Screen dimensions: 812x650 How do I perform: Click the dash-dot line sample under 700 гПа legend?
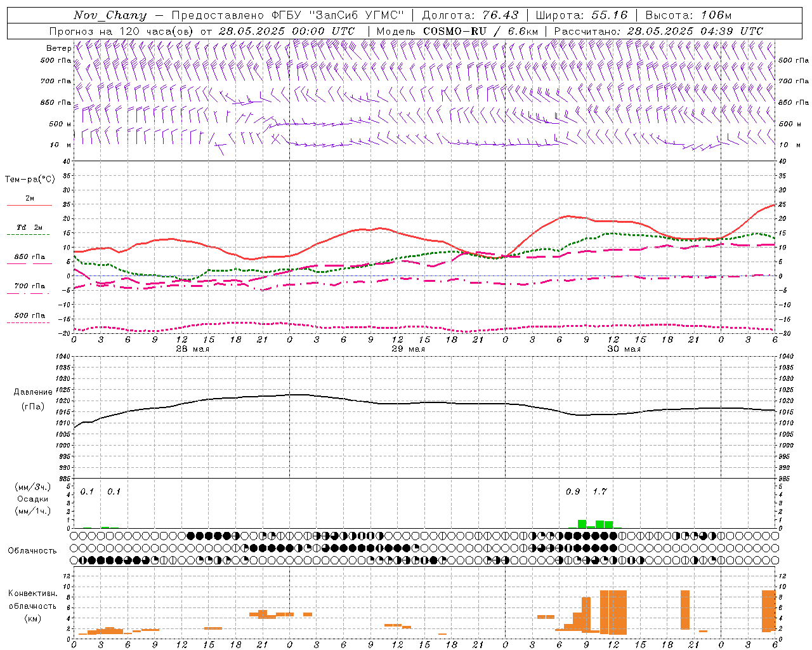[x=29, y=293]
